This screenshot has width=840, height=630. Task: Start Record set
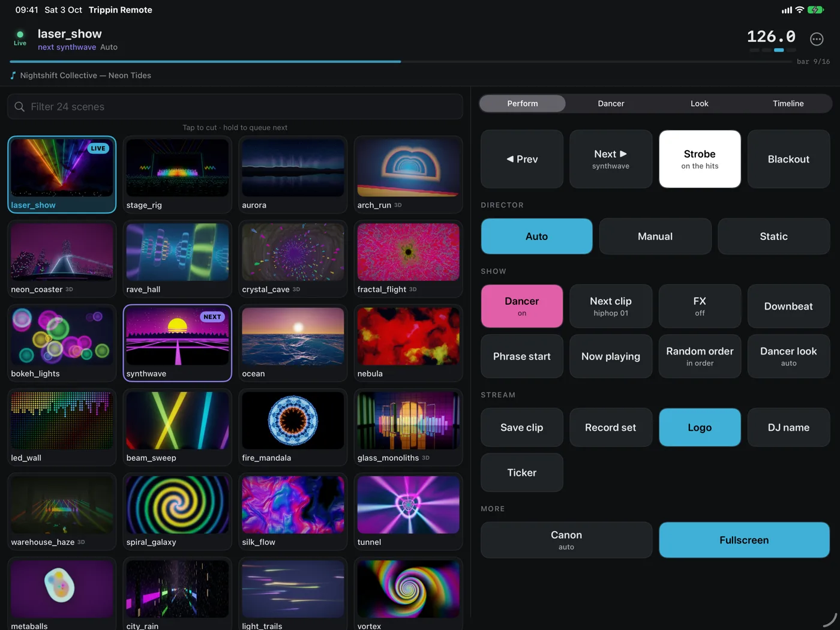pyautogui.click(x=611, y=427)
